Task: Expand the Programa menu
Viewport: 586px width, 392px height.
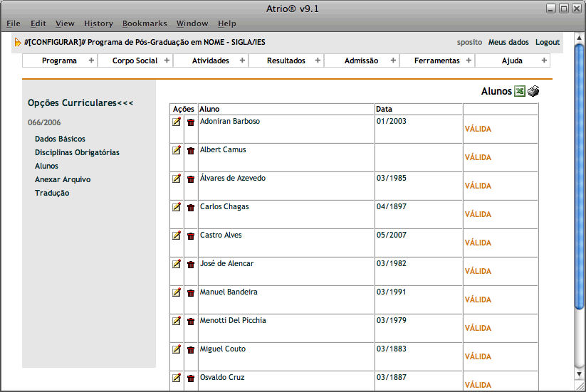Action: point(60,60)
